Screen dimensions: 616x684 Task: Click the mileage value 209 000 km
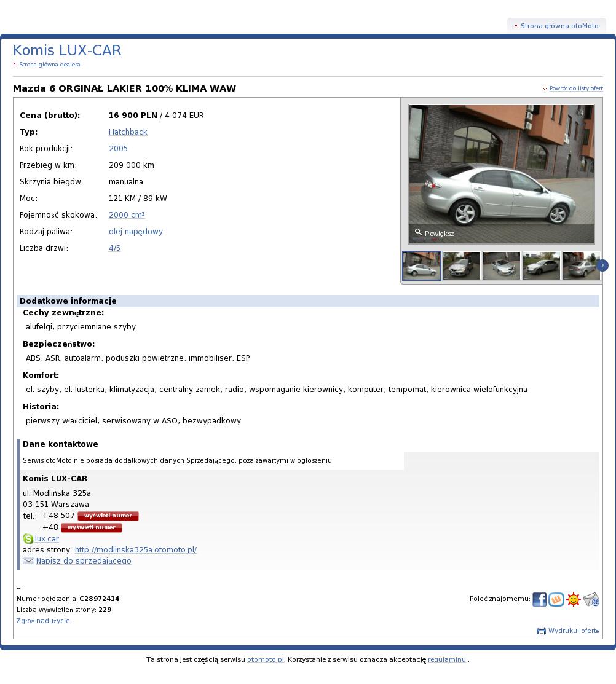(x=132, y=165)
